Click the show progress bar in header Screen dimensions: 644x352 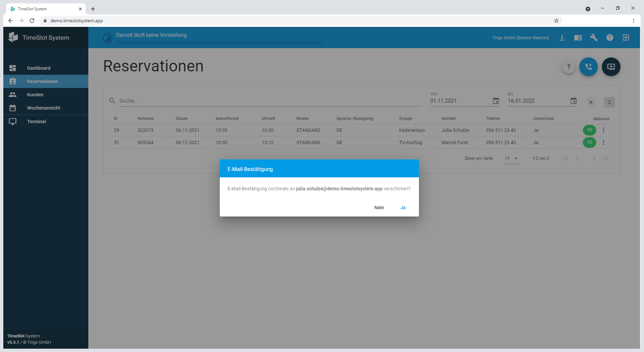click(x=219, y=43)
